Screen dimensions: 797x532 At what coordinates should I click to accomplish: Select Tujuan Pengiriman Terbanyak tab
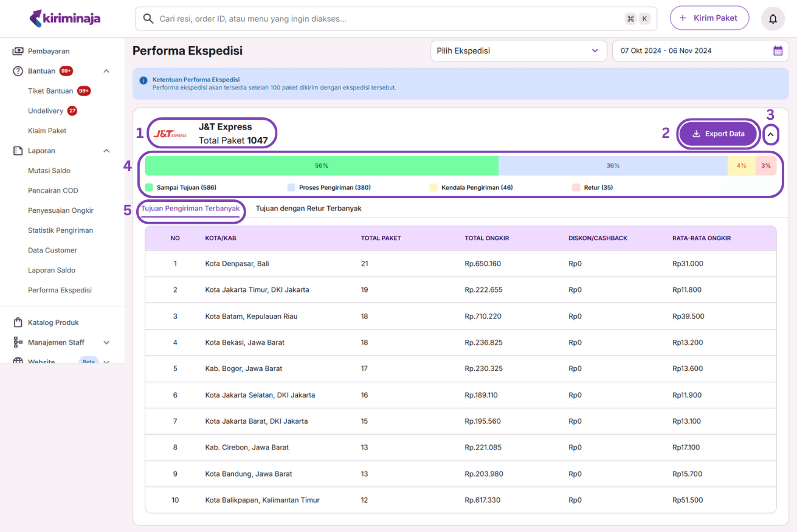(190, 209)
